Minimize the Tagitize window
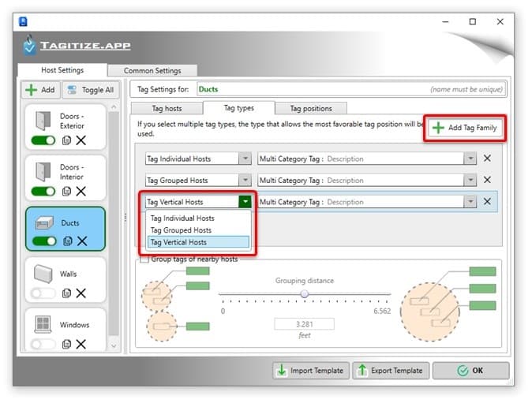This screenshot has height=403, width=532. (445, 22)
